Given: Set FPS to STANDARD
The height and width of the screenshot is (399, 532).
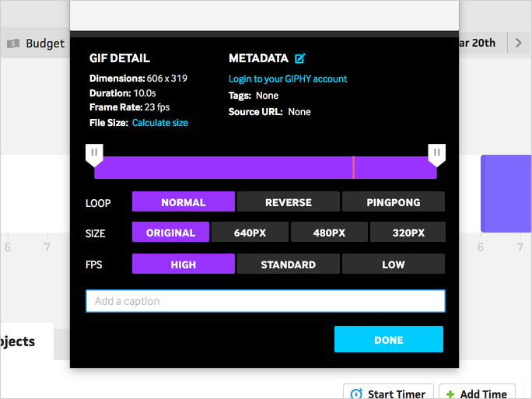Looking at the screenshot, I should 289,264.
